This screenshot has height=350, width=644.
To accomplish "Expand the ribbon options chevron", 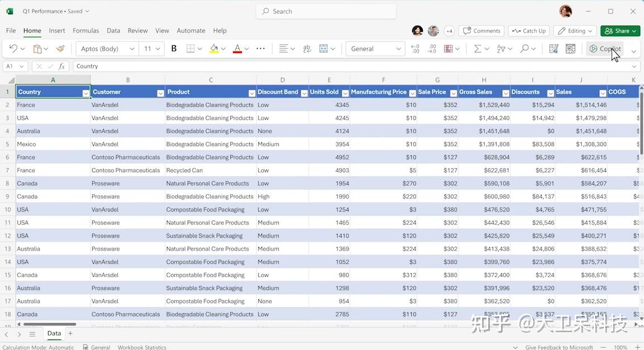I will click(x=634, y=51).
